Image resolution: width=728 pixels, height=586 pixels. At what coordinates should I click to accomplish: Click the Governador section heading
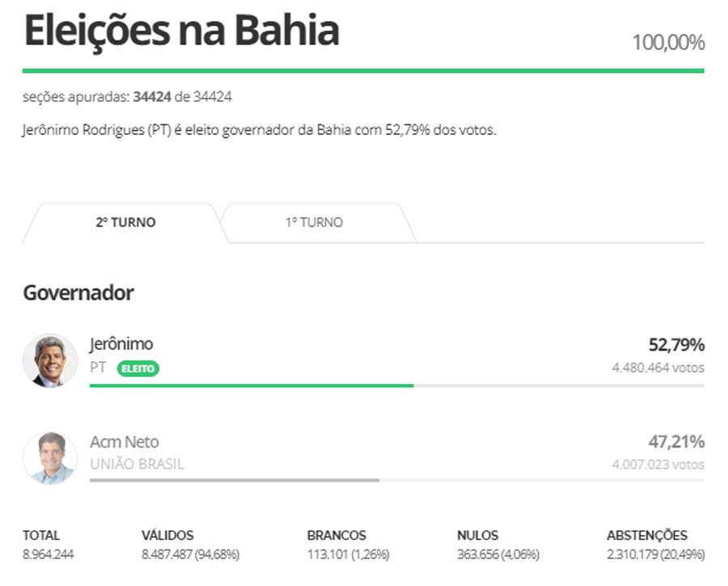(78, 293)
